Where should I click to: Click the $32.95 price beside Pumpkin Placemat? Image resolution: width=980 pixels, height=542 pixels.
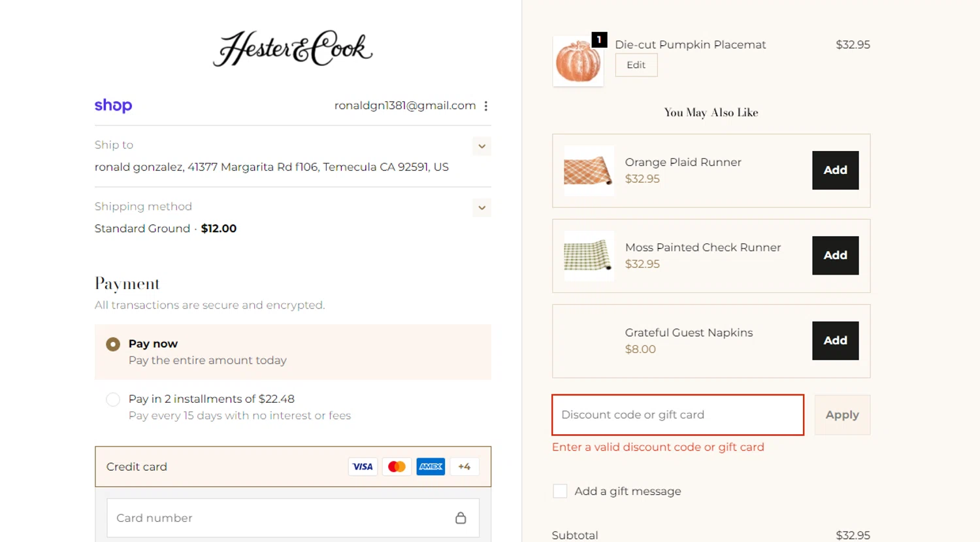coord(853,44)
